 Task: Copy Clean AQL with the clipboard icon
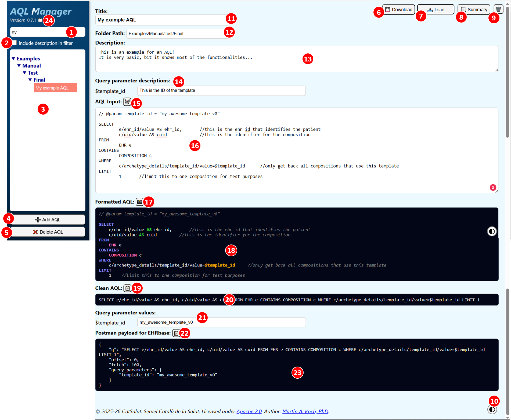[x=127, y=288]
